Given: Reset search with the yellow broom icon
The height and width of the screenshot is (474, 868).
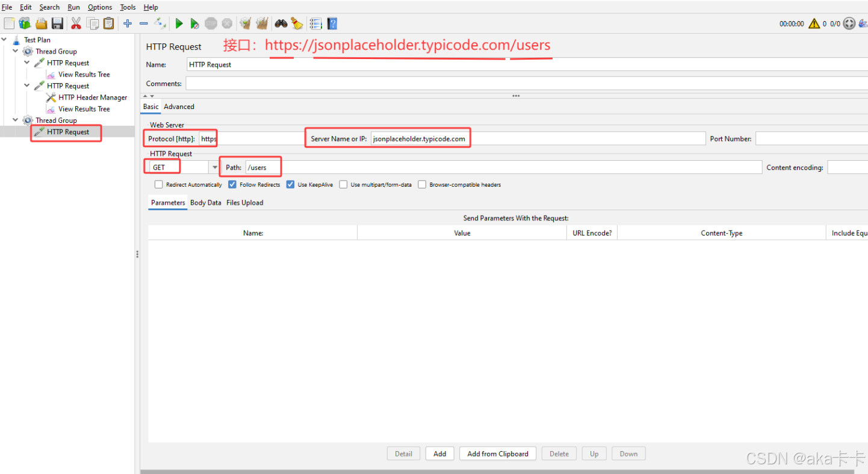Looking at the screenshot, I should (297, 23).
